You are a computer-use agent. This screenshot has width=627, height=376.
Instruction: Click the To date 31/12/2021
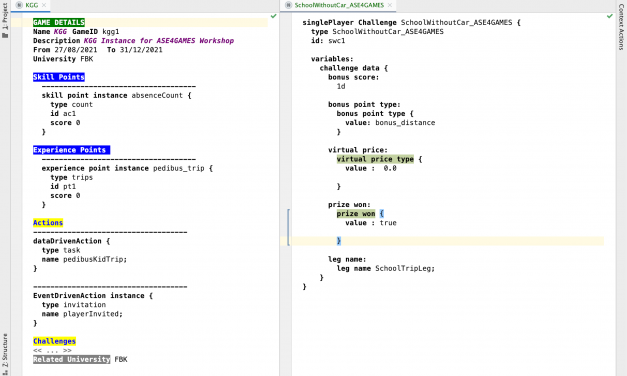click(x=141, y=50)
